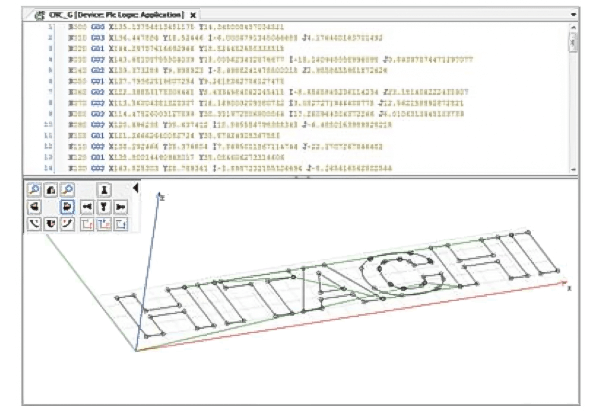Pan the view with the up arrow
The height and width of the screenshot is (420, 600).
(104, 190)
